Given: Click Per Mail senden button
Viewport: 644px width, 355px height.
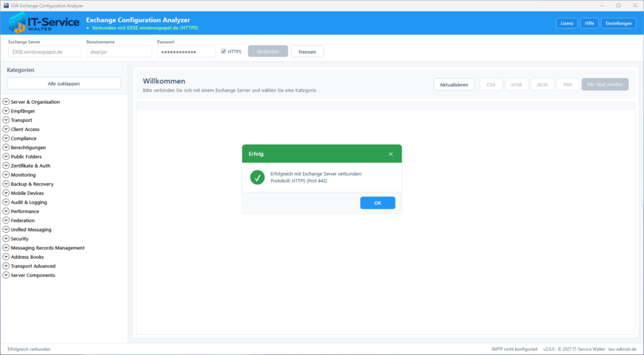Looking at the screenshot, I should tap(605, 84).
